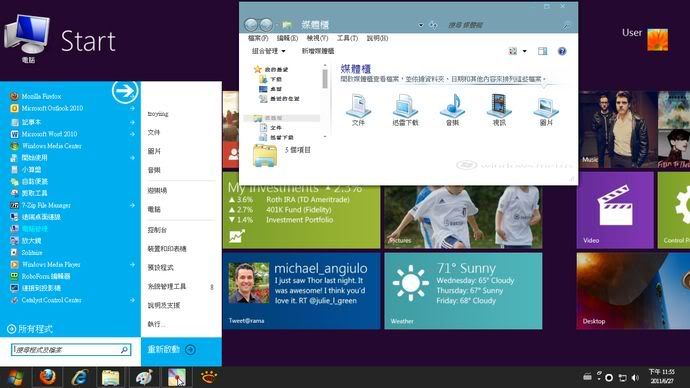This screenshot has width=690, height=388.
Task: Open the 視訊 Videos library icon
Action: point(499,110)
